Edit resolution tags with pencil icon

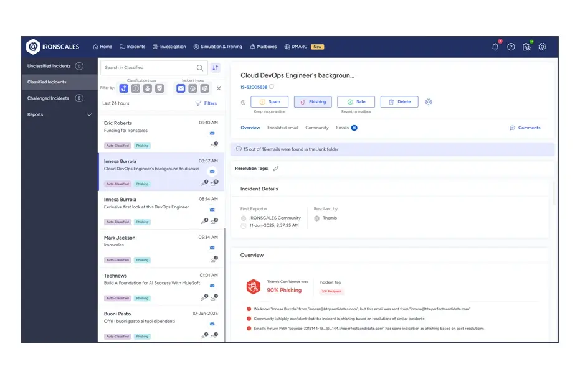pyautogui.click(x=276, y=169)
